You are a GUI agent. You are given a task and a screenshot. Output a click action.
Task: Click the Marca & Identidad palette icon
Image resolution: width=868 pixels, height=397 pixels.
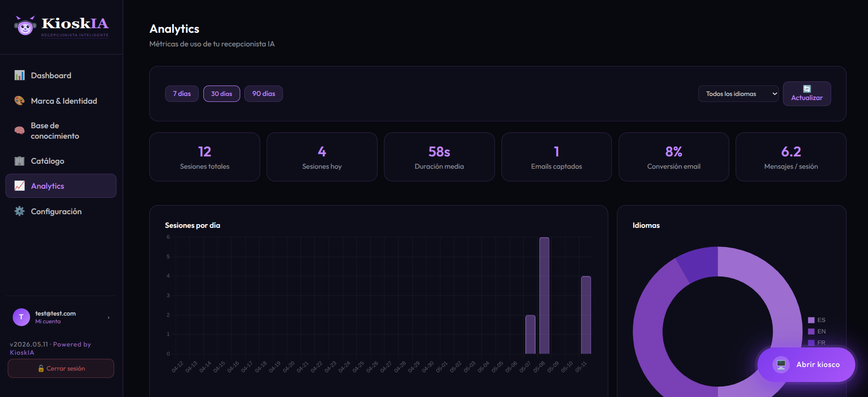click(x=20, y=101)
